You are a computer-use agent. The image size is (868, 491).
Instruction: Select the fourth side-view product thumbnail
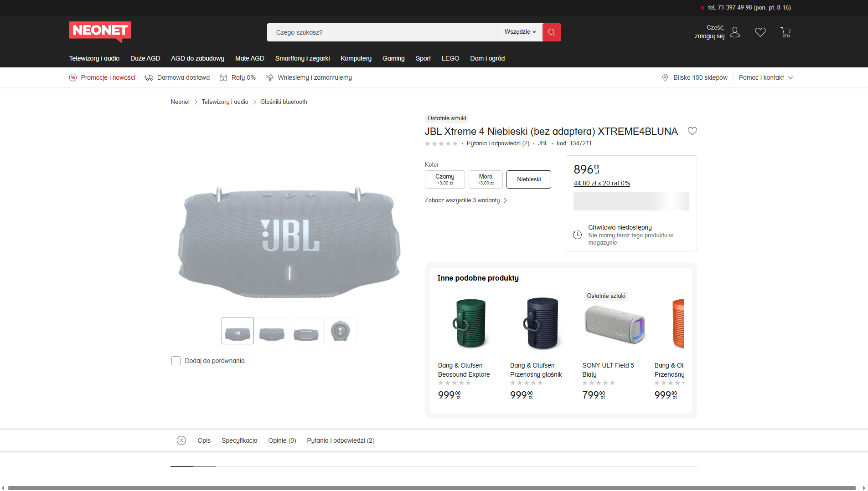pyautogui.click(x=340, y=331)
